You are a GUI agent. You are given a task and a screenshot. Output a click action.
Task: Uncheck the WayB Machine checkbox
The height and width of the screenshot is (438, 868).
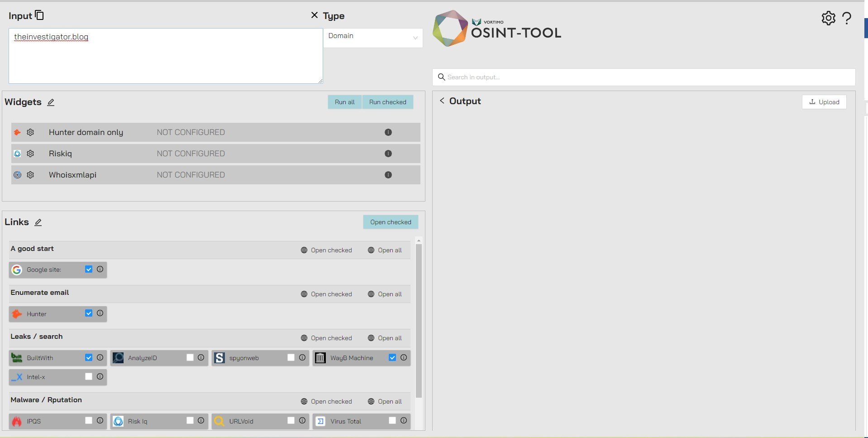(392, 357)
